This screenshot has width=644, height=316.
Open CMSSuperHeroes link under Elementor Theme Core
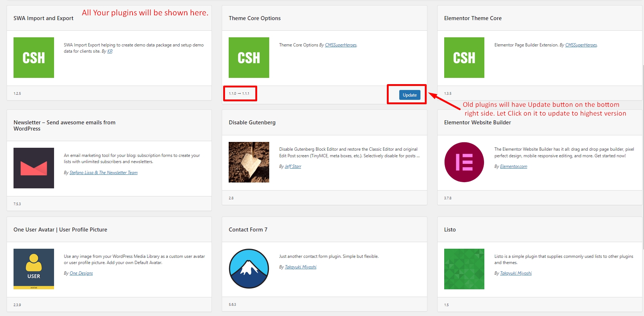tap(581, 45)
